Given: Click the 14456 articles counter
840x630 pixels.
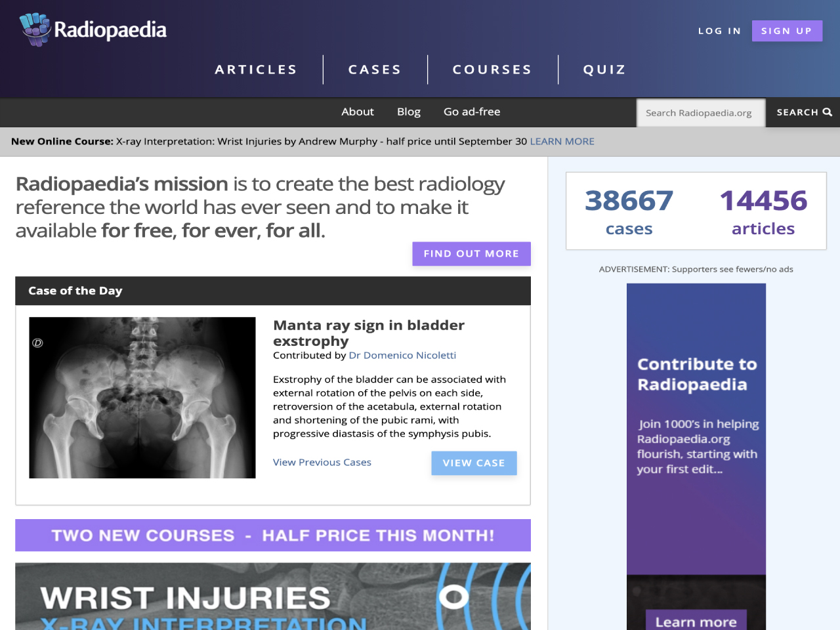Looking at the screenshot, I should point(763,211).
